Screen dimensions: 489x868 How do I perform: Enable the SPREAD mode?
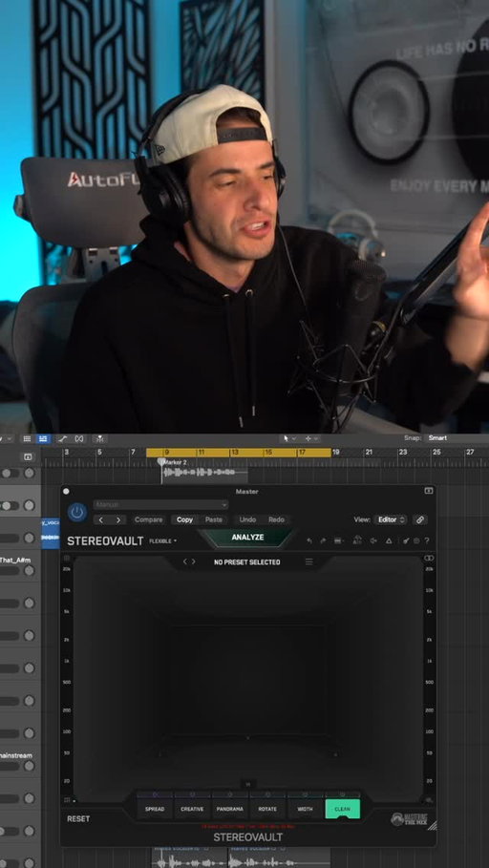(x=155, y=809)
